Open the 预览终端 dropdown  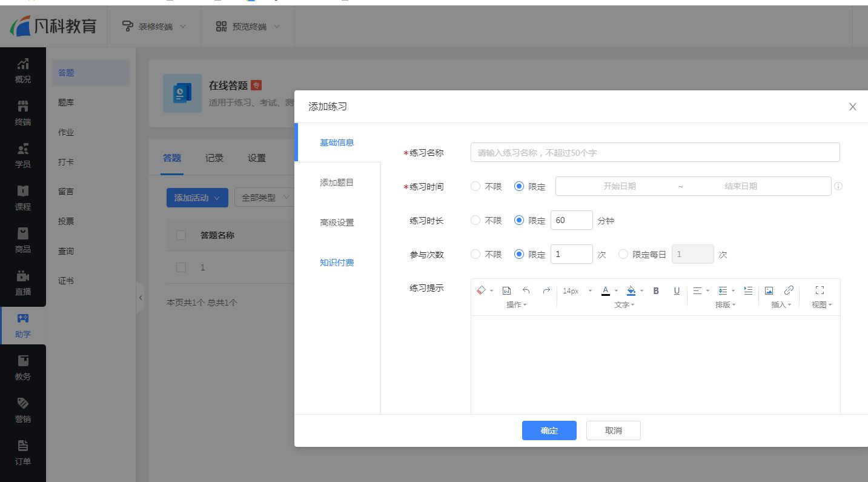pyautogui.click(x=248, y=27)
